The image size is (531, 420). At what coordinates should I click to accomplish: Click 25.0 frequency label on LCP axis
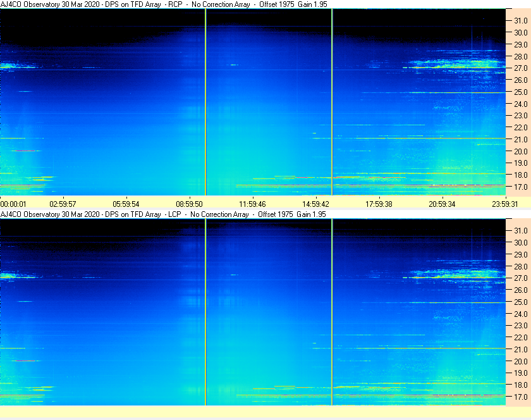[x=521, y=302]
